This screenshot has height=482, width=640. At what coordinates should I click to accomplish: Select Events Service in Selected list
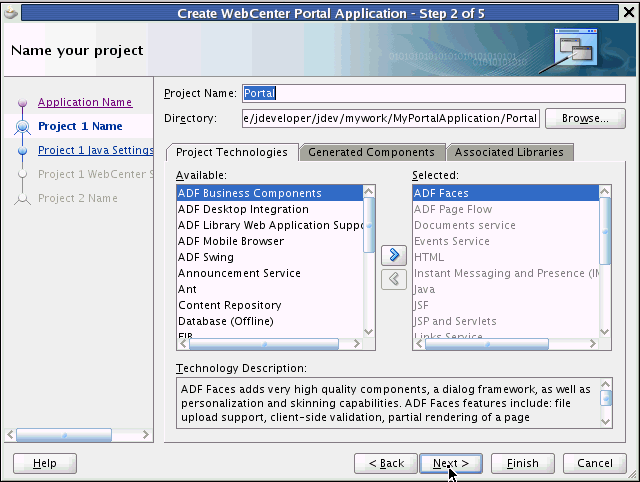(x=506, y=241)
